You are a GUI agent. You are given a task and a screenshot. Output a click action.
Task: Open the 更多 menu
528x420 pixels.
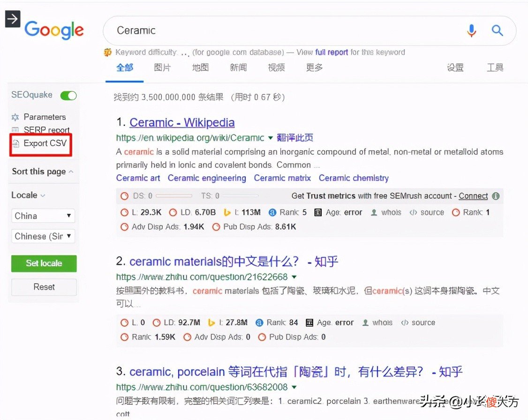click(x=314, y=67)
